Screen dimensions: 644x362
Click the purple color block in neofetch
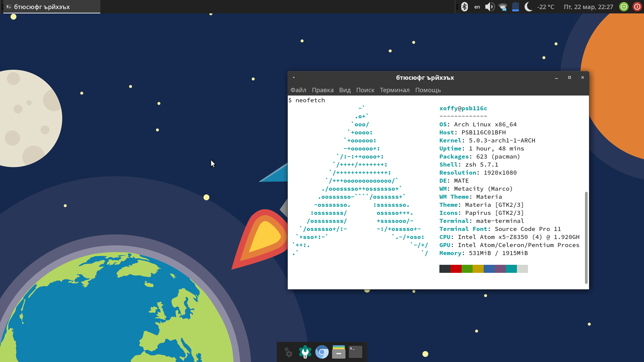coord(500,269)
